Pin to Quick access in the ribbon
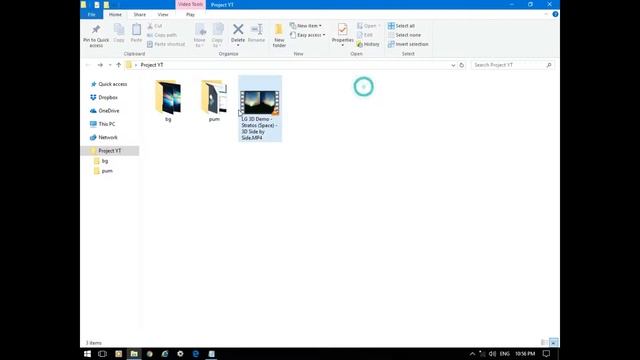Image resolution: width=640 pixels, height=360 pixels. (96, 36)
